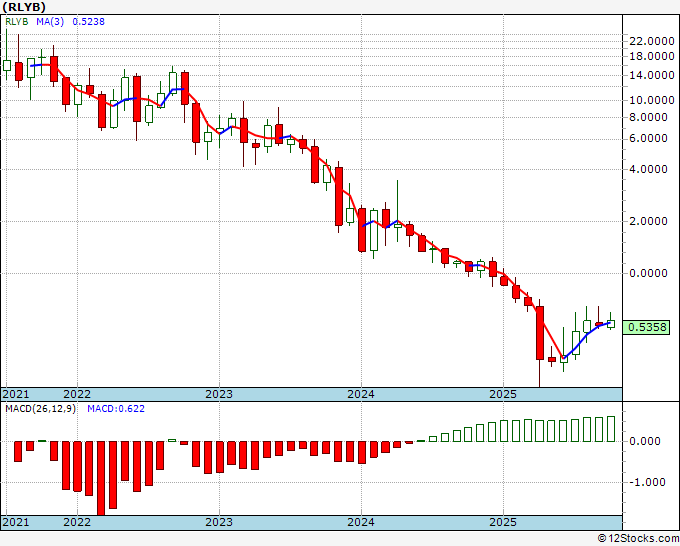The width and height of the screenshot is (680, 546).
Task: Click the 10.0000 price axis label
Action: [x=652, y=100]
